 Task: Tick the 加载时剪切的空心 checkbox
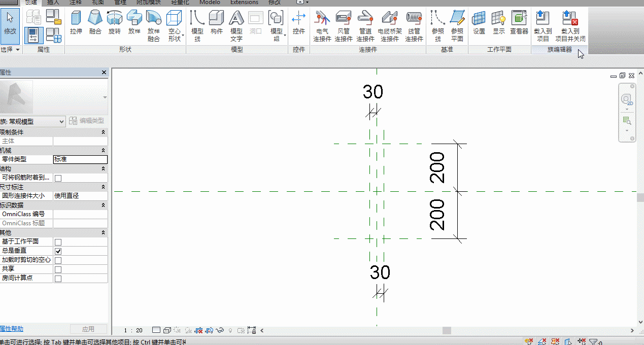tap(58, 260)
